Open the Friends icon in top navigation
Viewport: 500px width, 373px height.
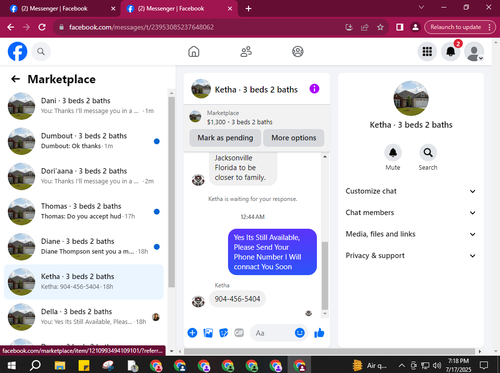pos(246,52)
